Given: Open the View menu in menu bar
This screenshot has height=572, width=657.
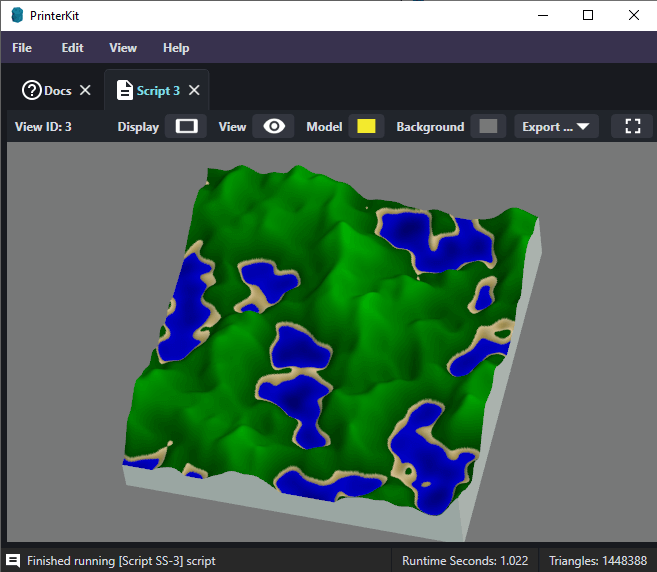Looking at the screenshot, I should 123,48.
